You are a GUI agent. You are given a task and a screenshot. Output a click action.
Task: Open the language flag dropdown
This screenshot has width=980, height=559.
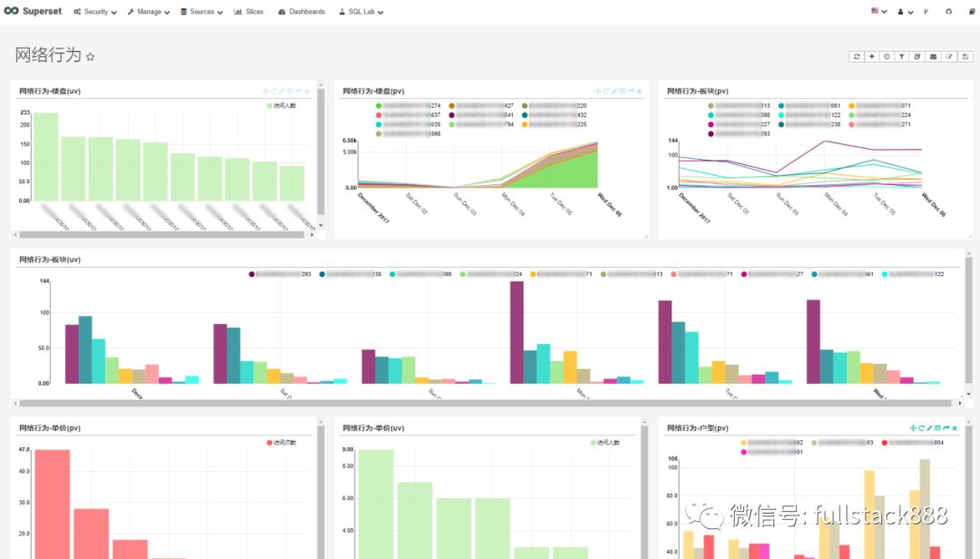878,11
